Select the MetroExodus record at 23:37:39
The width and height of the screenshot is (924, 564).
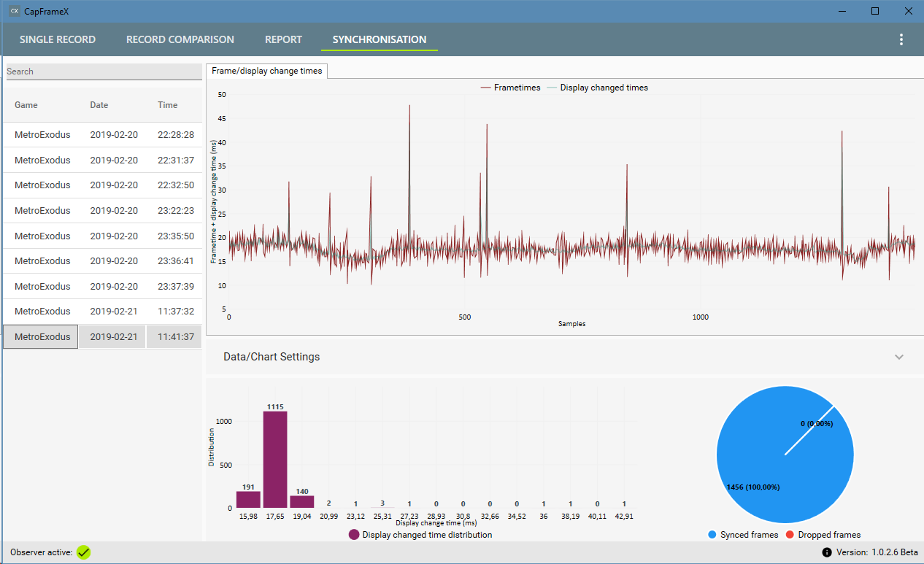(102, 286)
